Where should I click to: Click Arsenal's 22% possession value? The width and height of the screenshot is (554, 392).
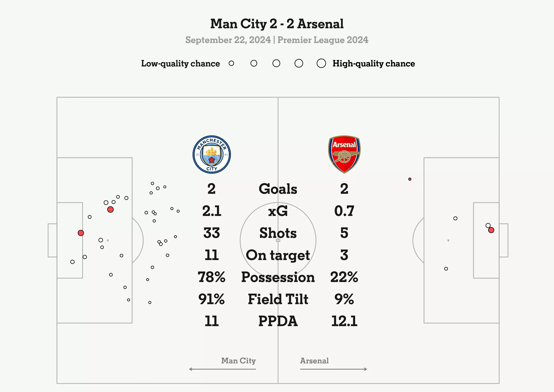point(344,277)
